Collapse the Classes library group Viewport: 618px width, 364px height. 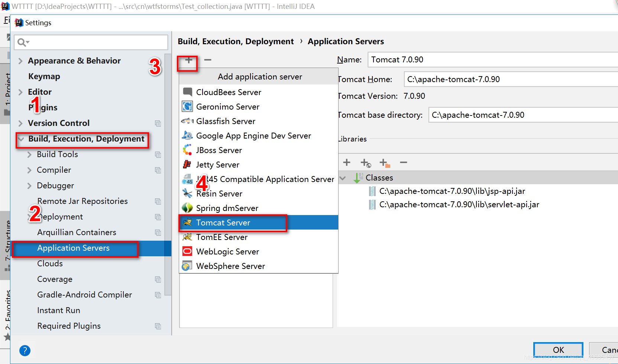[343, 178]
